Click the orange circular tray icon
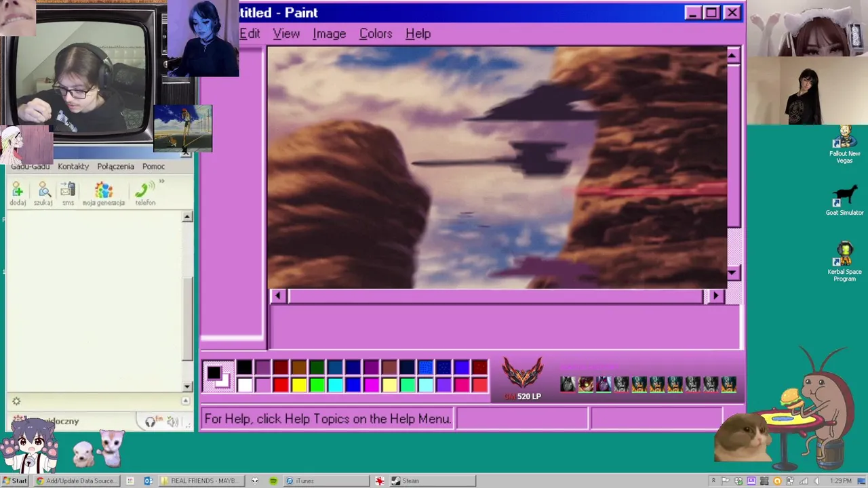868x488 pixels. click(x=777, y=481)
